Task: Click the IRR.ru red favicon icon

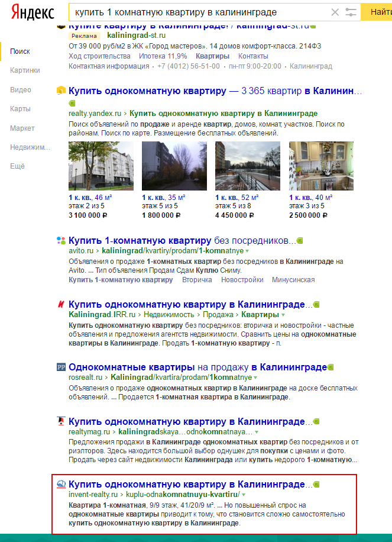Action: [x=61, y=305]
